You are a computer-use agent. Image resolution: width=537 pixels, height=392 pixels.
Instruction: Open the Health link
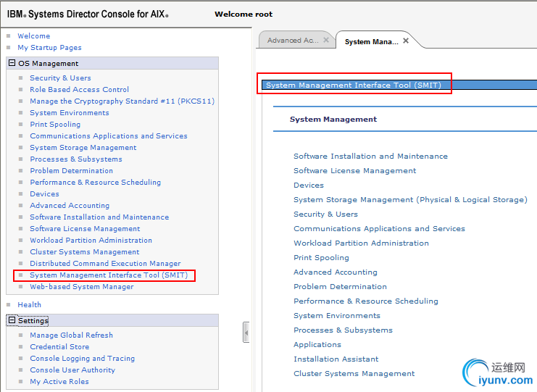click(30, 305)
